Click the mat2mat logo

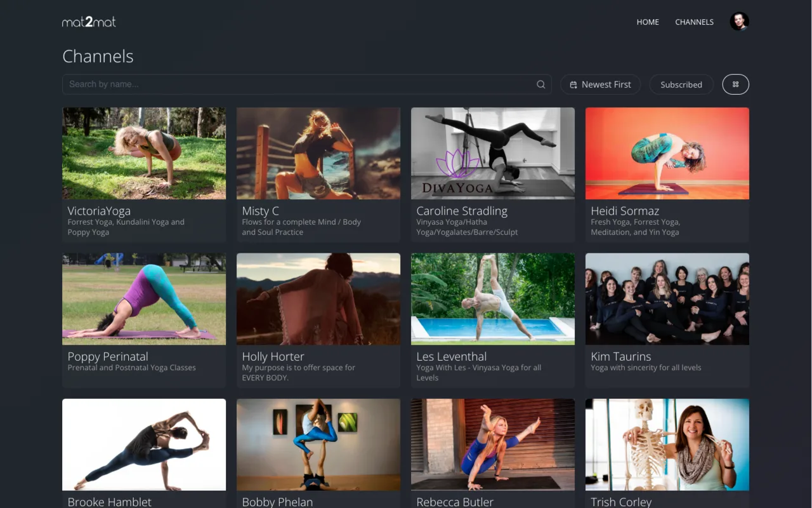[89, 22]
